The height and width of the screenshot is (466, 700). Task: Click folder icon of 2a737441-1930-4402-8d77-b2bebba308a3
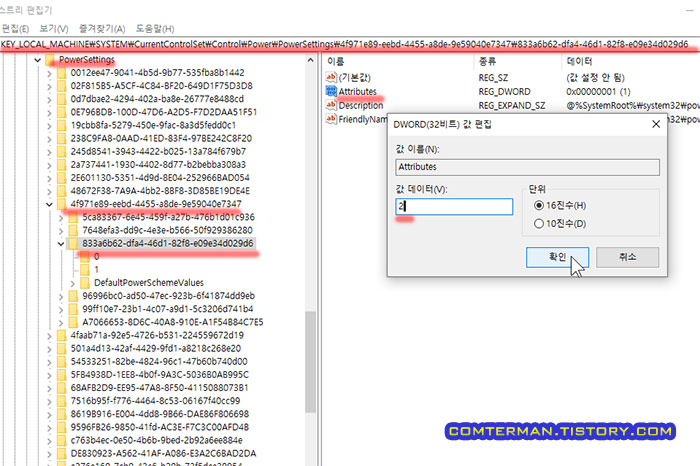coord(62,165)
